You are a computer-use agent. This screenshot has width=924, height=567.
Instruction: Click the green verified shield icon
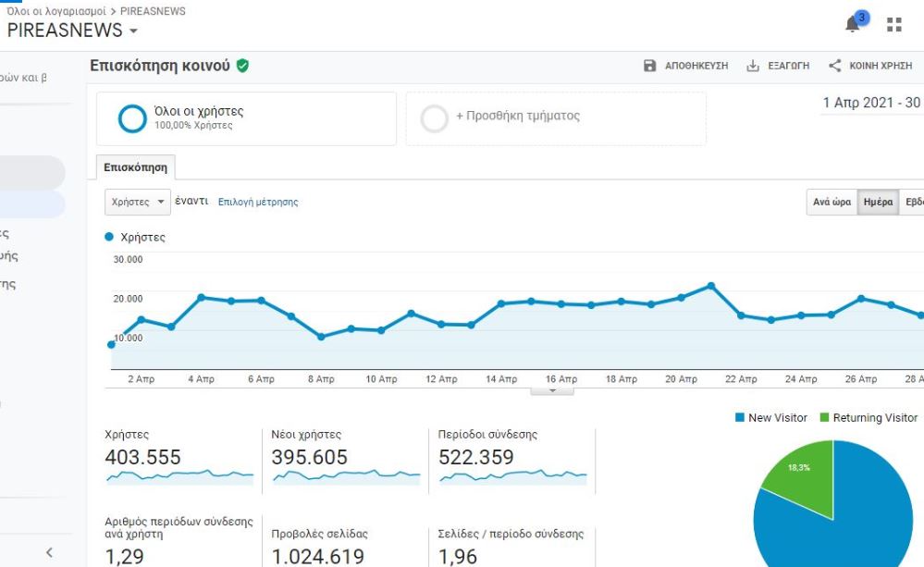(242, 66)
